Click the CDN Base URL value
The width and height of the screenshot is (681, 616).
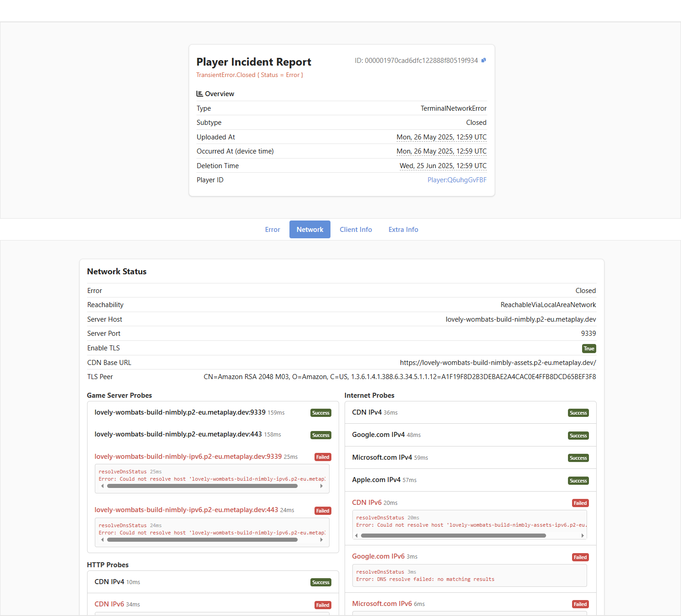pos(498,363)
